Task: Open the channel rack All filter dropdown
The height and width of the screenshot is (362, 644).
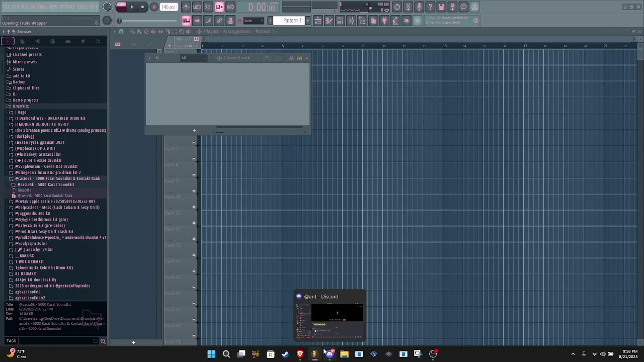Action: (193, 58)
